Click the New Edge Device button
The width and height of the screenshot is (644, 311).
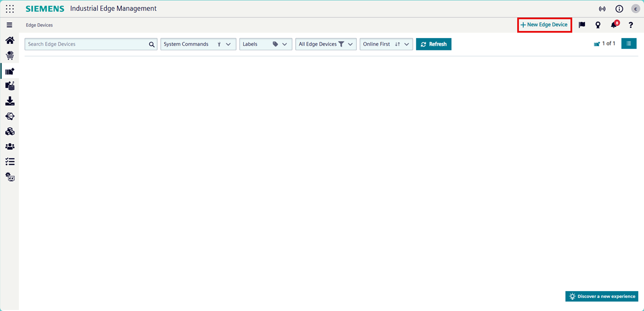(544, 25)
